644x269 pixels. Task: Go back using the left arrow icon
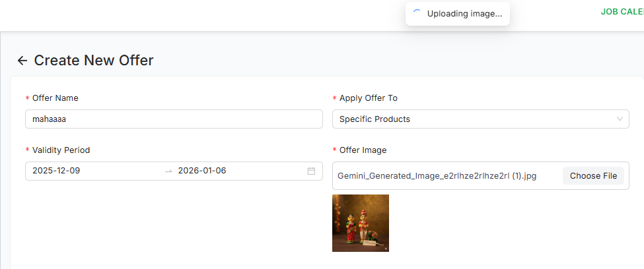pyautogui.click(x=22, y=61)
